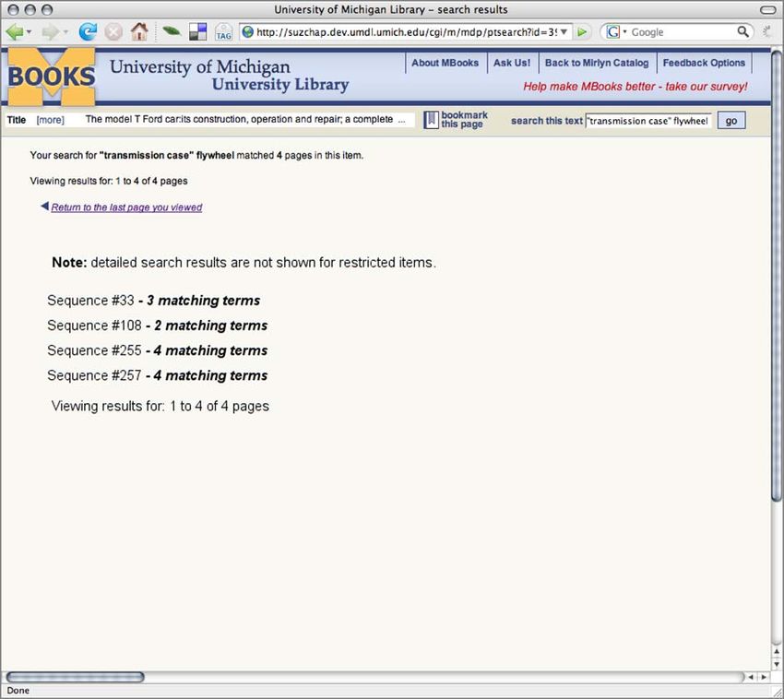The height and width of the screenshot is (699, 784).
Task: Click the del.icio.us squares icon
Action: tap(198, 32)
